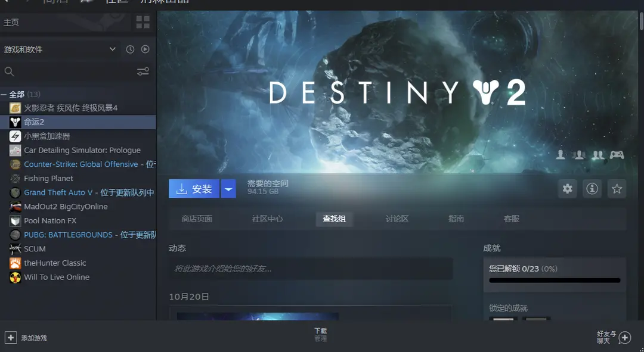Open the 社区中心 tab
644x352 pixels.
tap(267, 219)
